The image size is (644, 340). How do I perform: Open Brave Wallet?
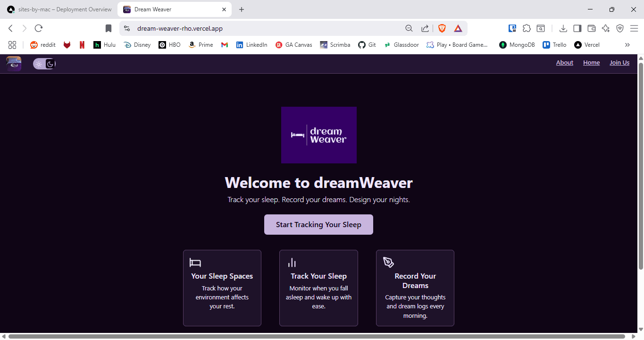point(591,28)
